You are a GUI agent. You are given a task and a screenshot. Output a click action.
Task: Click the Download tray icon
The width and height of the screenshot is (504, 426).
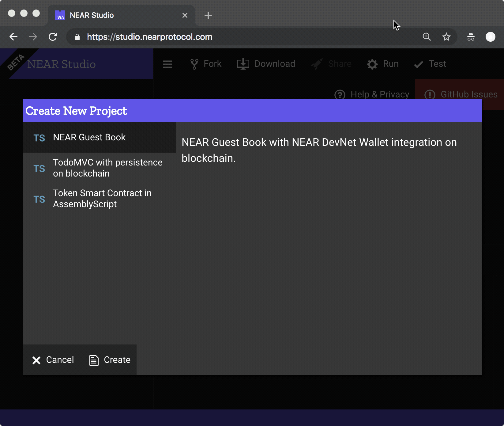click(x=243, y=64)
